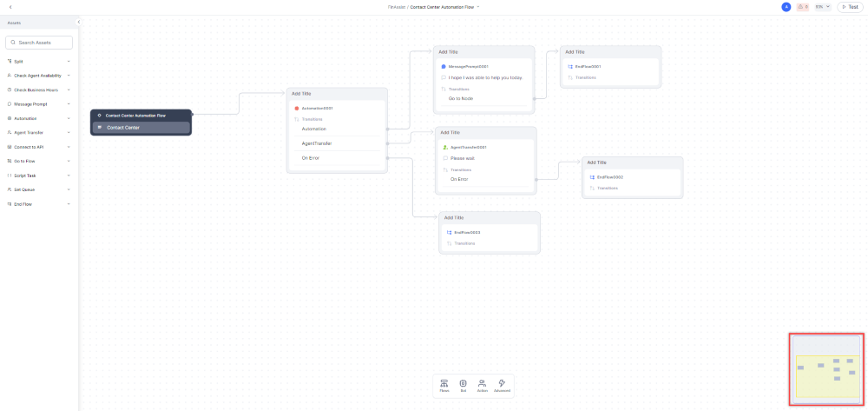Click the back arrow at top left
Image resolution: width=868 pixels, height=411 pixels.
tap(10, 6)
